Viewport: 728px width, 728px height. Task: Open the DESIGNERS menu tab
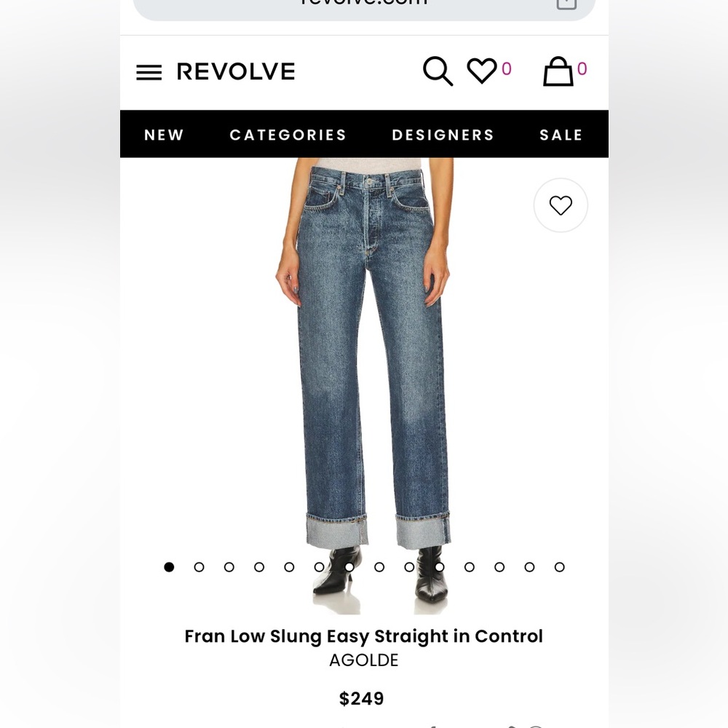click(443, 135)
